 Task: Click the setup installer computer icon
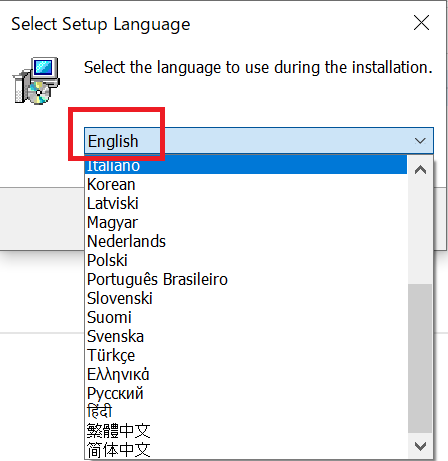(36, 81)
